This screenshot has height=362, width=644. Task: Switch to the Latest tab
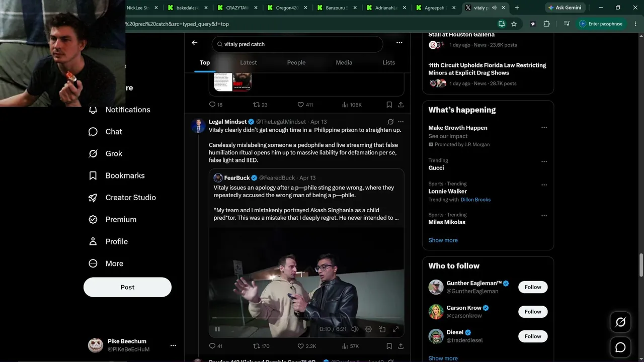pyautogui.click(x=248, y=63)
